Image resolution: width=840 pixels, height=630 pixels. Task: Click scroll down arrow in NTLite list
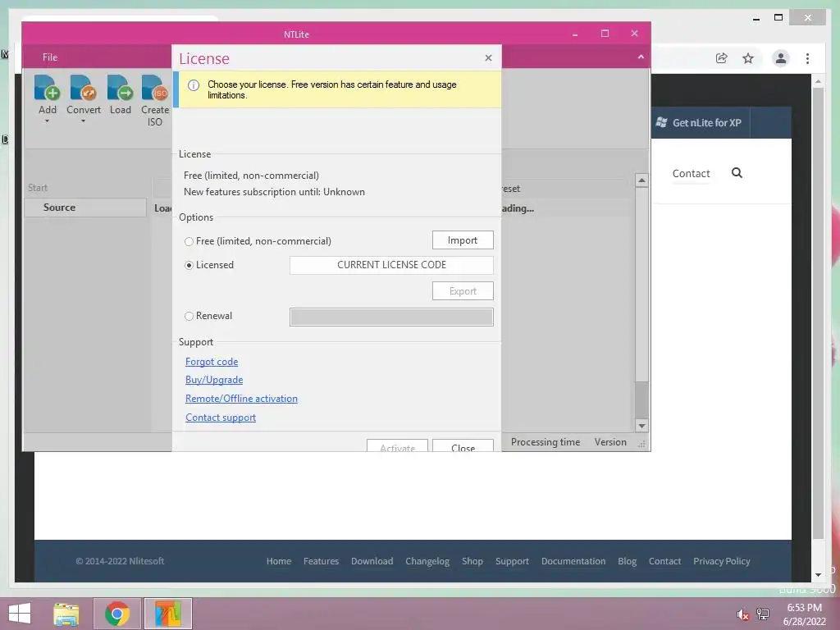click(x=641, y=426)
